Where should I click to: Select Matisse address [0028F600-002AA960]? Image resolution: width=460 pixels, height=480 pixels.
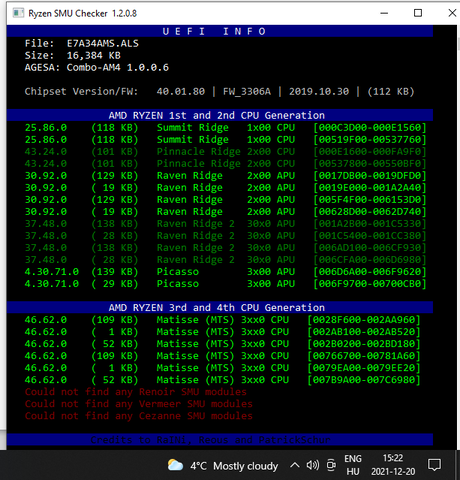[364, 320]
